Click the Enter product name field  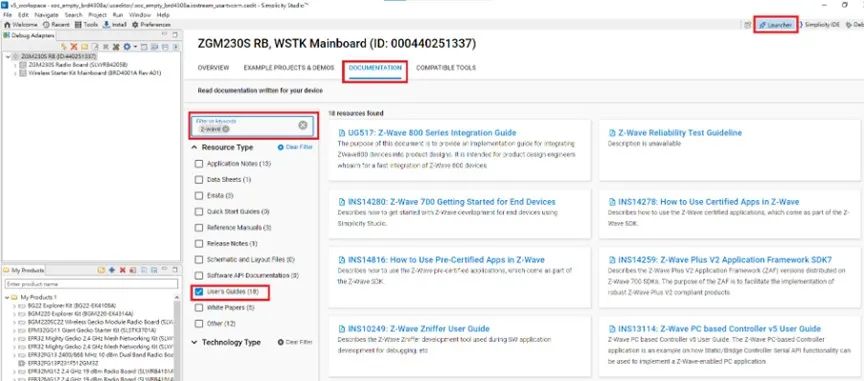pos(91,284)
